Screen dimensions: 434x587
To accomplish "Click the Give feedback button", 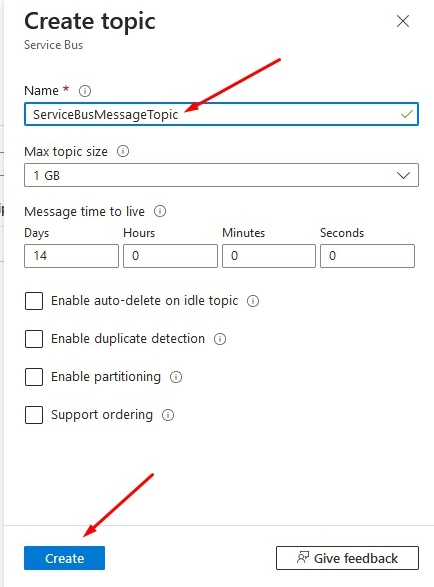I will [x=347, y=558].
